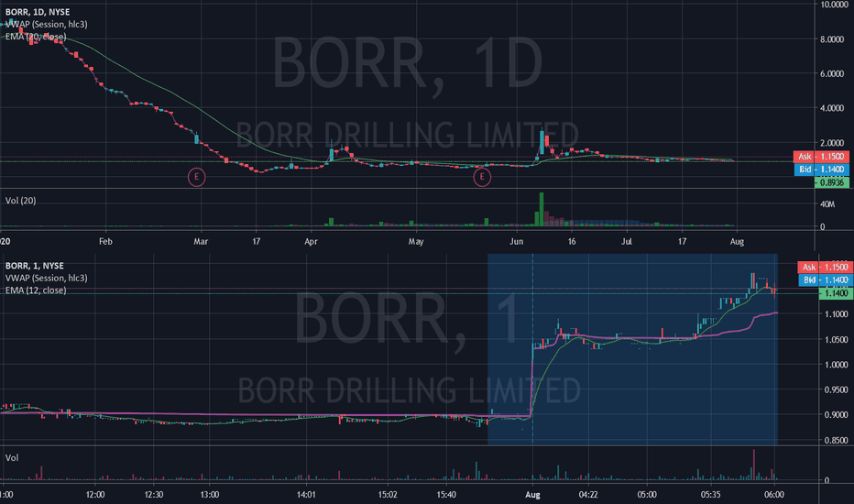854x504 pixels.
Task: Select the BORR, 1D, NYSE legend title
Action: (38, 11)
